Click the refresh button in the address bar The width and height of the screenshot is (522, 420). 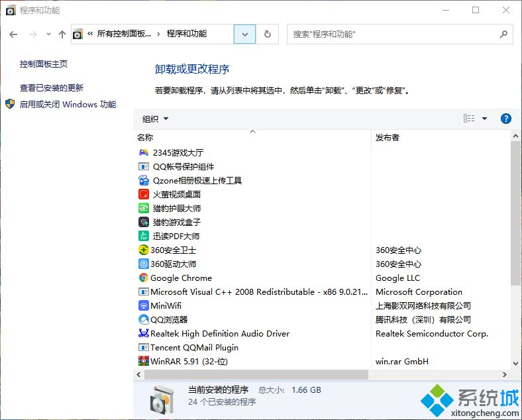(x=268, y=34)
